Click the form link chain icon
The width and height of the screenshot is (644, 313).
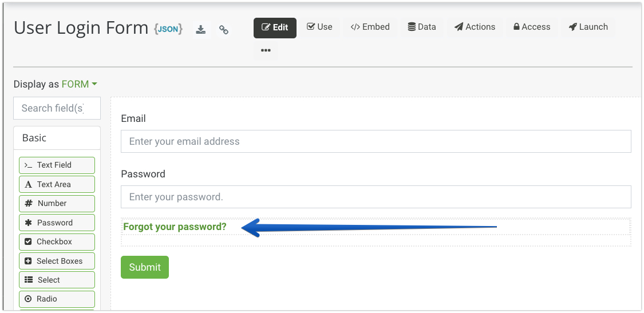[224, 30]
